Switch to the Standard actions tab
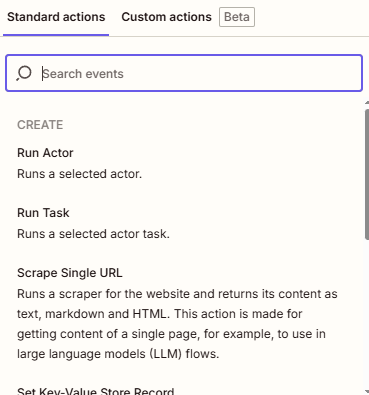This screenshot has height=395, width=369. [x=56, y=17]
